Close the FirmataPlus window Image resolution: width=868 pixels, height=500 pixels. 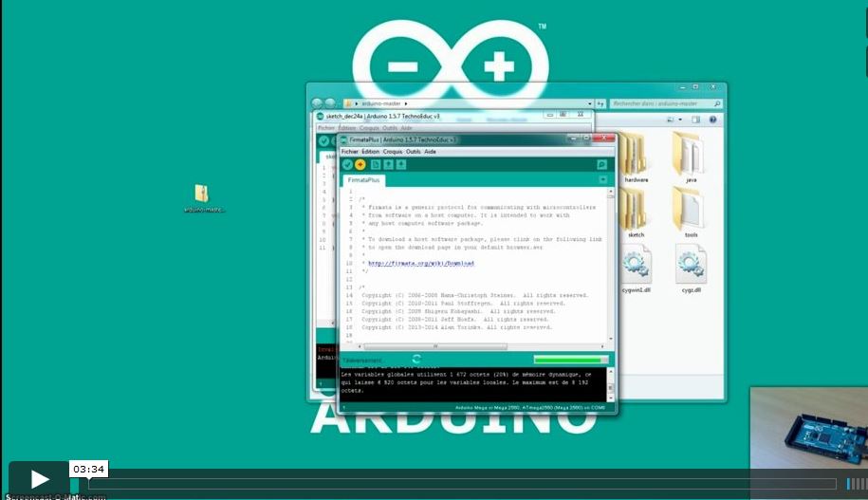coord(603,138)
